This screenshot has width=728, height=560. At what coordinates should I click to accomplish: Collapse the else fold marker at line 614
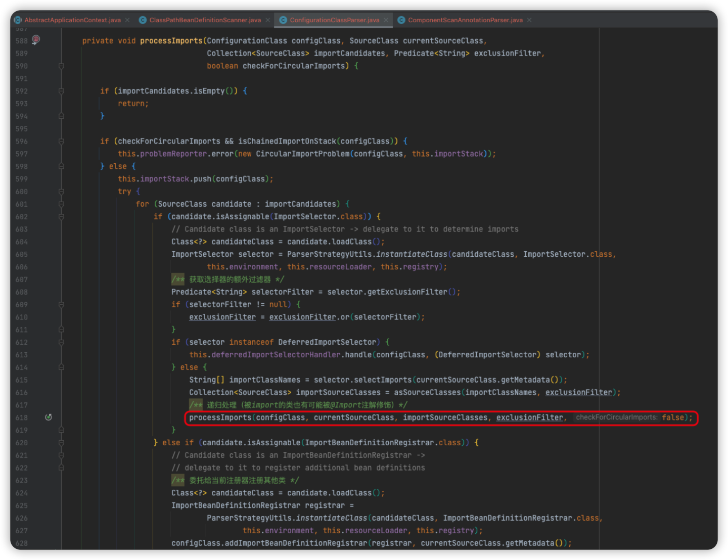coord(61,367)
